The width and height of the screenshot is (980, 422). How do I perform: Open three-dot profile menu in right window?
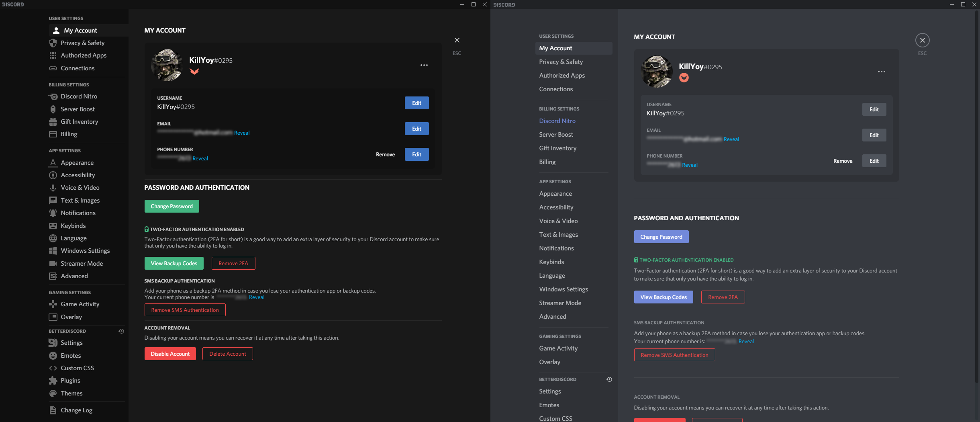882,72
